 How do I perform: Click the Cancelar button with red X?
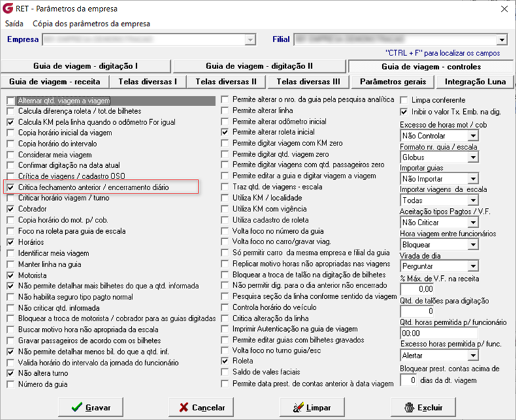(202, 407)
